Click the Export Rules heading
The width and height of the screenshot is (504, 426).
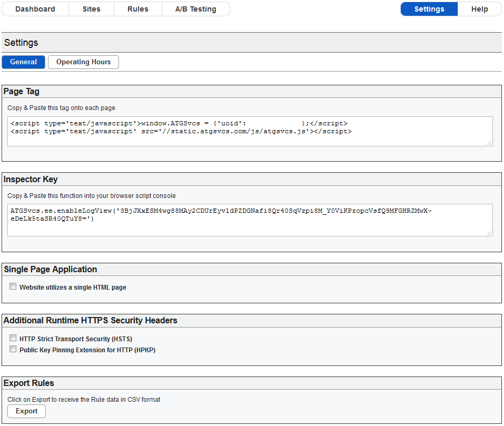pos(28,383)
